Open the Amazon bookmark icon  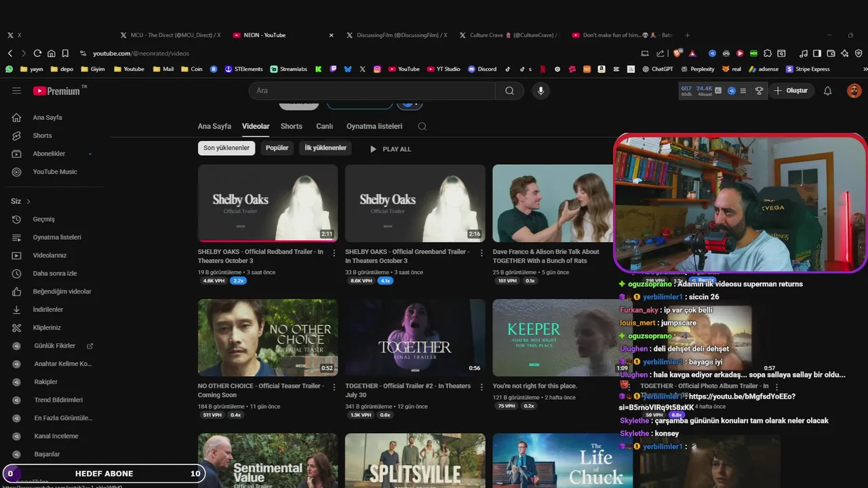coord(601,69)
